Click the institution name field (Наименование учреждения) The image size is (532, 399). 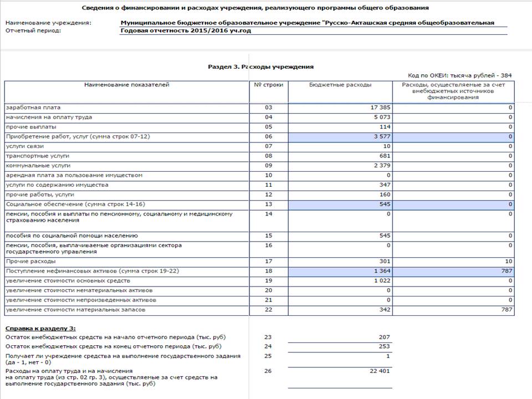[x=313, y=23]
